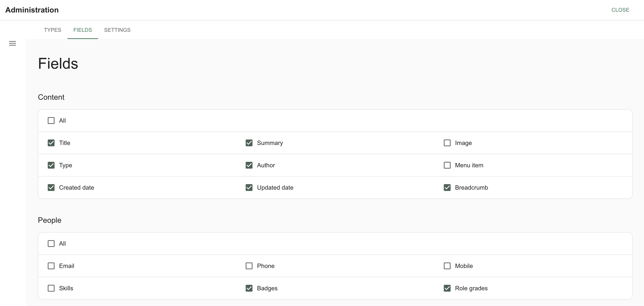Check the All checkbox under People
This screenshot has width=644, height=306.
(x=51, y=243)
